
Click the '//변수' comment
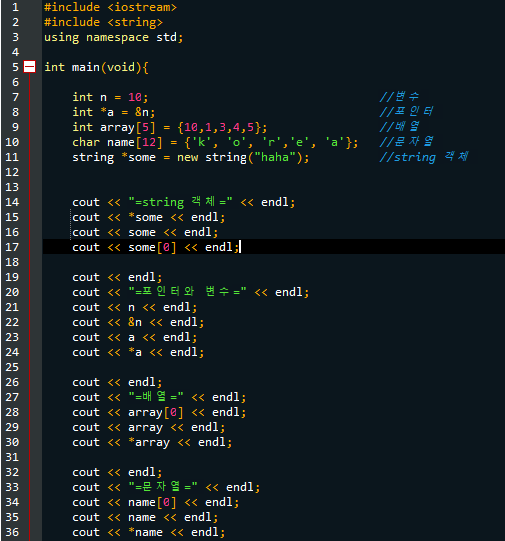[399, 97]
